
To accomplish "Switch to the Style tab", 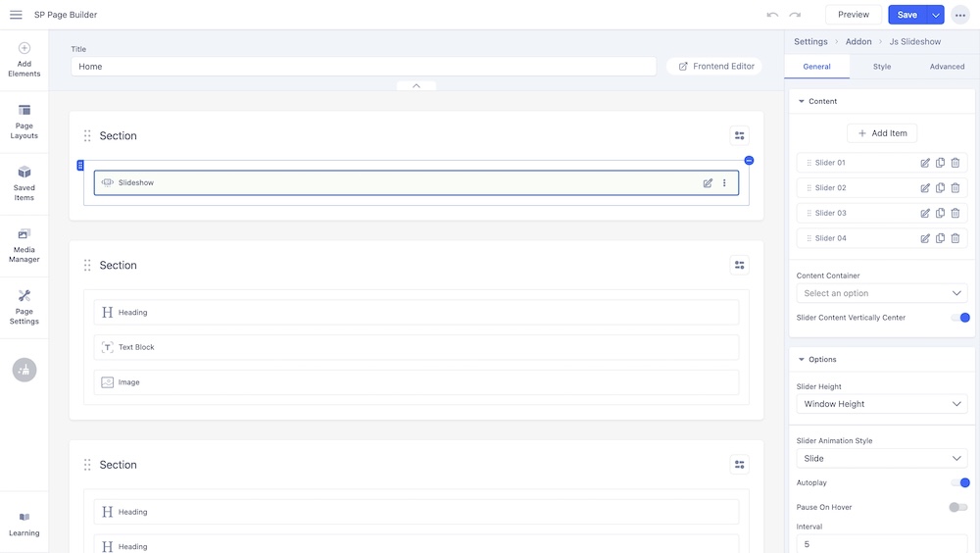I will [882, 67].
